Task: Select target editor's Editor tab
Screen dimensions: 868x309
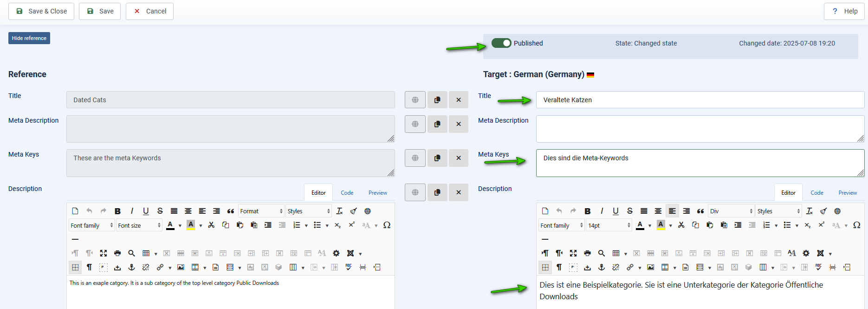Action: point(788,193)
